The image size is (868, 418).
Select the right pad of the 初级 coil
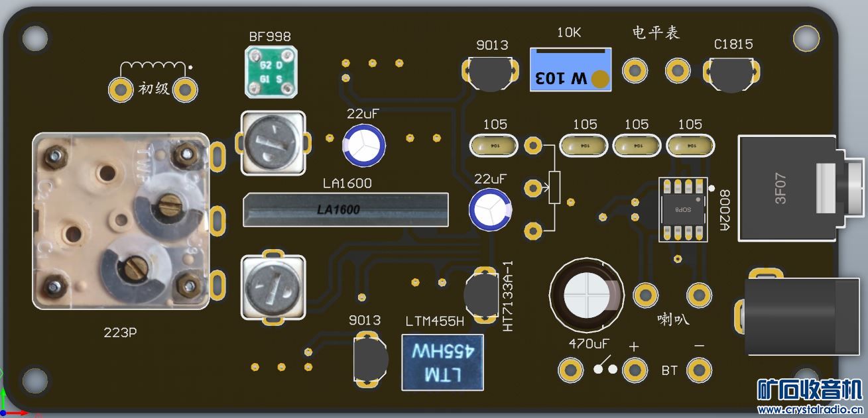point(186,89)
